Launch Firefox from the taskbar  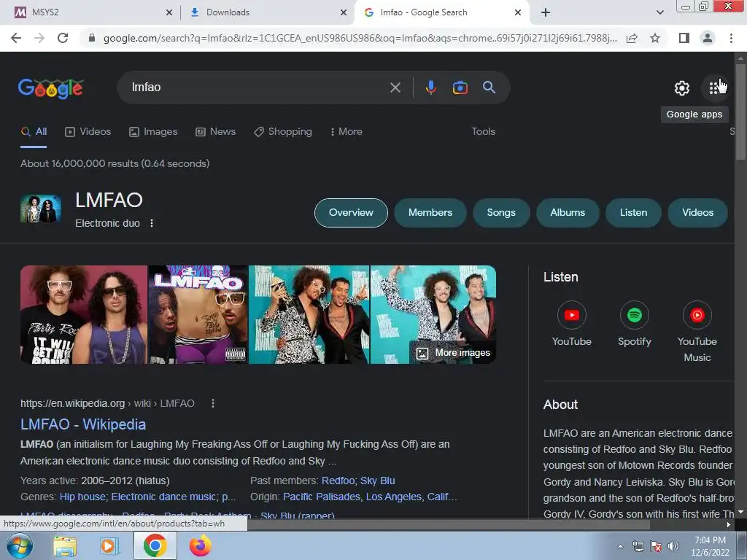(200, 545)
